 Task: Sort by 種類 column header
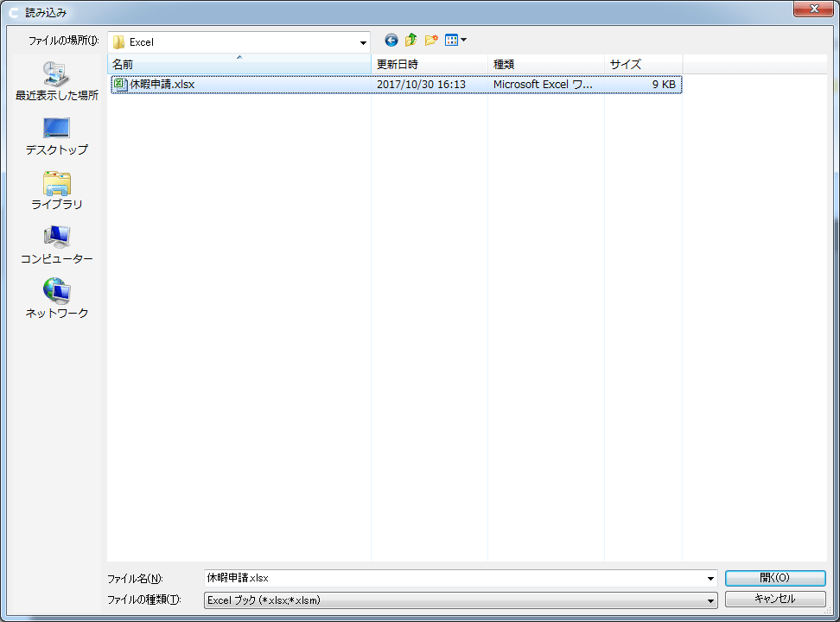(x=545, y=65)
